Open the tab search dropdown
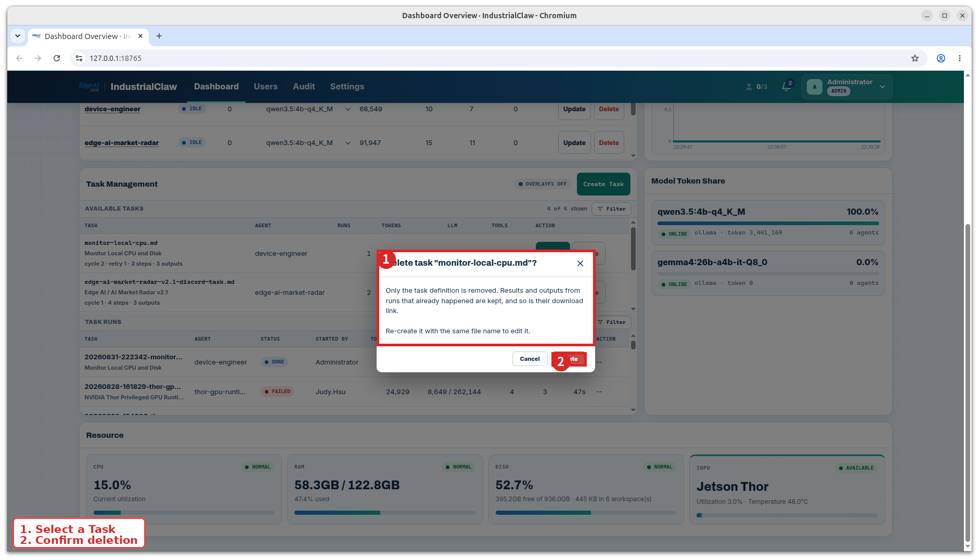 18,36
